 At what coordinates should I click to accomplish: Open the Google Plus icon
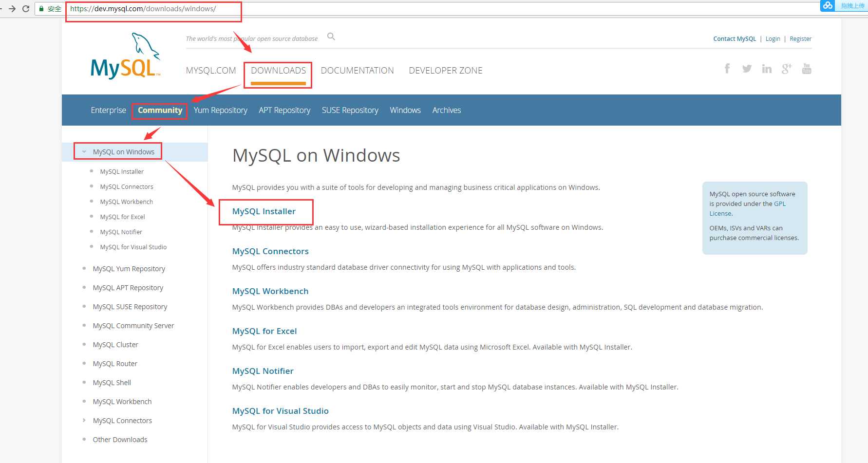point(787,69)
